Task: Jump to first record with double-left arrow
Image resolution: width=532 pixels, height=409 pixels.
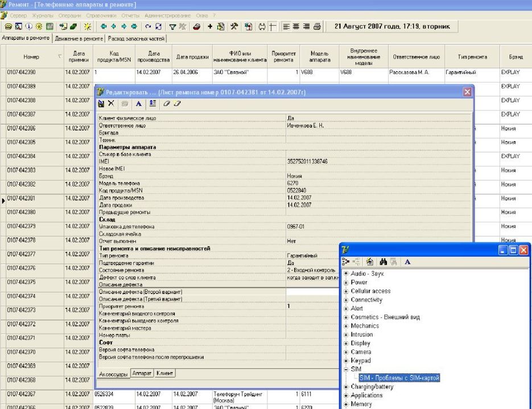Action: (x=104, y=27)
